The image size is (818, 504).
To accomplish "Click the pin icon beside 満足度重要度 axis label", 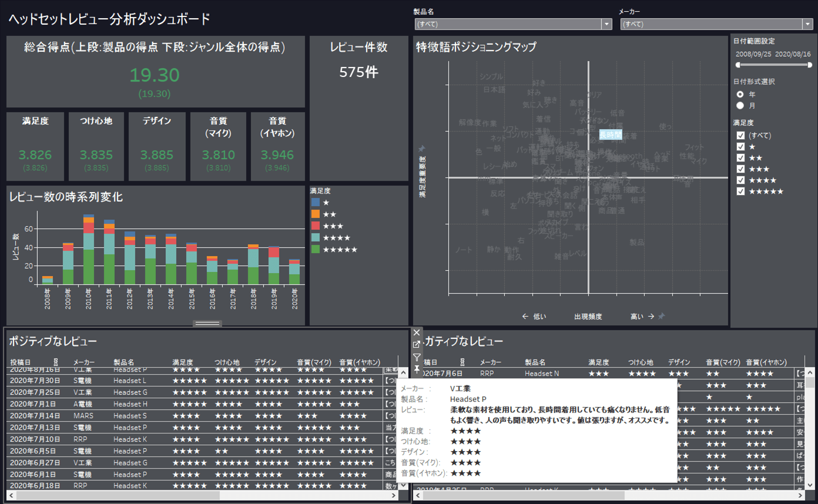I will [x=421, y=149].
